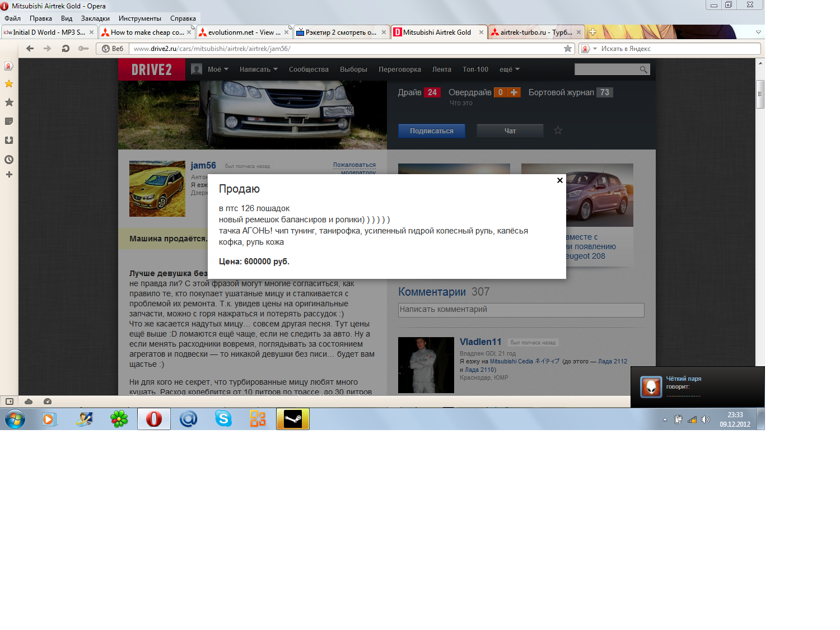840x630 pixels.
Task: Click the reload page icon
Action: (66, 49)
